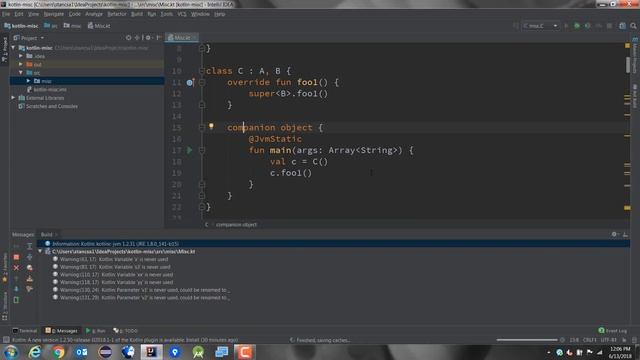Image resolution: width=640 pixels, height=360 pixels.
Task: Click the hide Messages panel icon
Action: point(625,234)
